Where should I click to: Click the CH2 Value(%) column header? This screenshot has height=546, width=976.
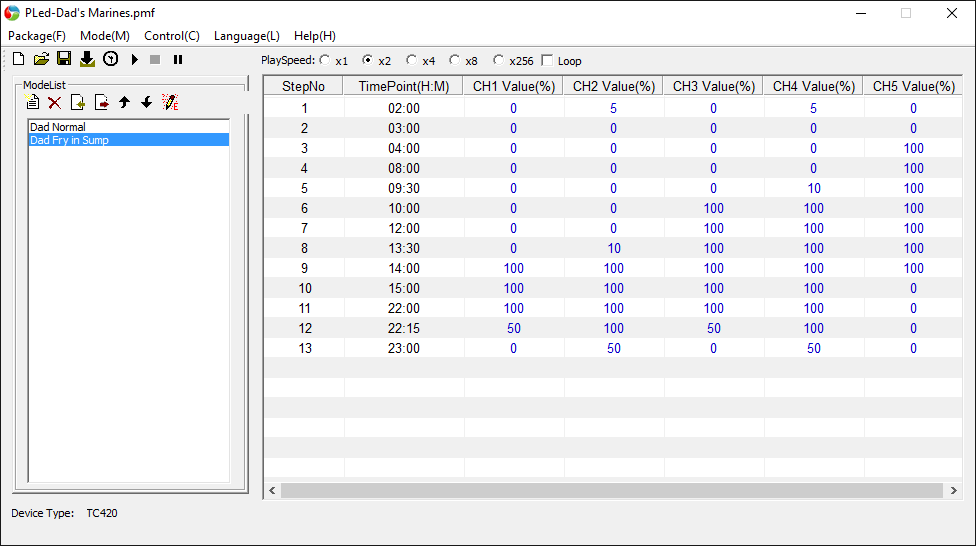614,87
